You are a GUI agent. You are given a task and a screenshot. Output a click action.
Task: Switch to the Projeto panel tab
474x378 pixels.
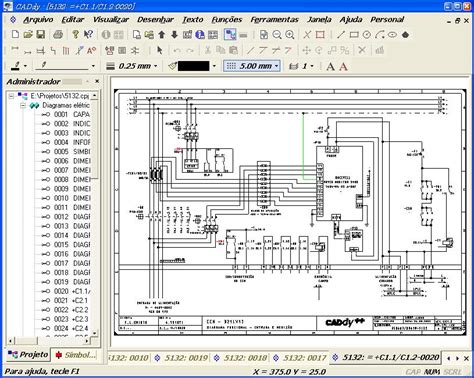pyautogui.click(x=28, y=355)
